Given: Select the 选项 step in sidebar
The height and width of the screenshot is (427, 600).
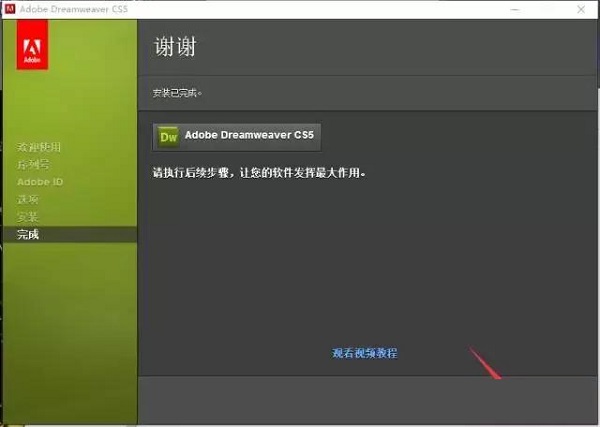Looking at the screenshot, I should click(28, 199).
